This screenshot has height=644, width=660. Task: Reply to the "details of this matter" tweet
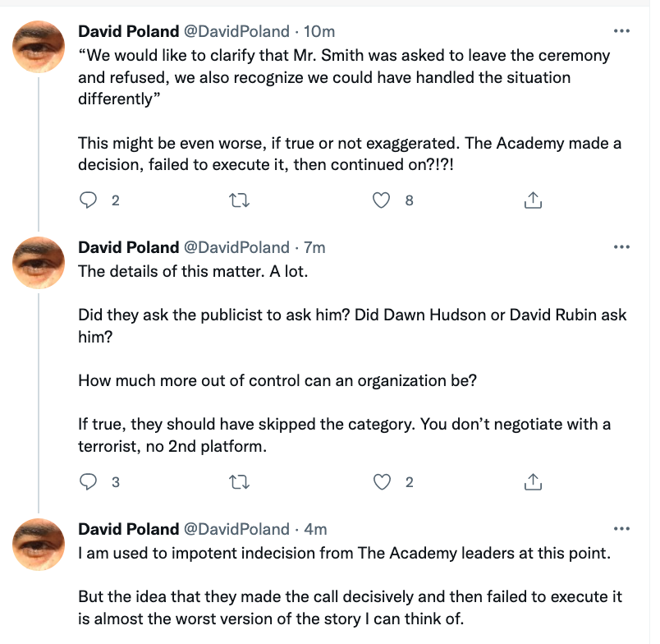90,482
